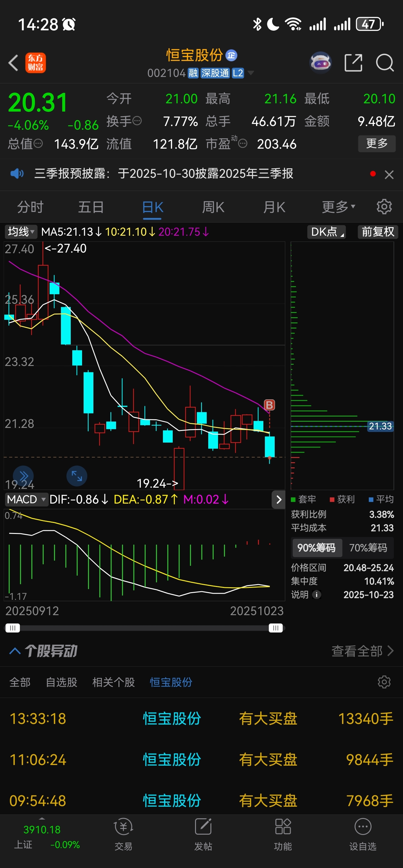Open the 功能 functions icon
This screenshot has height=868, width=403.
pos(283,834)
